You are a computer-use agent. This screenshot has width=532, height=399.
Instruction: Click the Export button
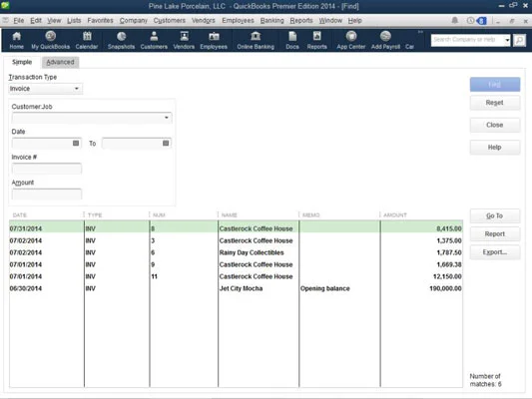pos(495,252)
